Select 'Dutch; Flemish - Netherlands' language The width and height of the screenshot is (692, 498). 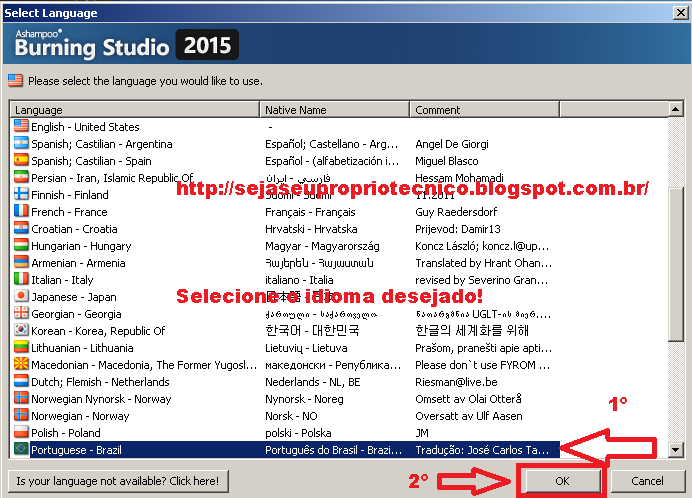click(x=100, y=382)
